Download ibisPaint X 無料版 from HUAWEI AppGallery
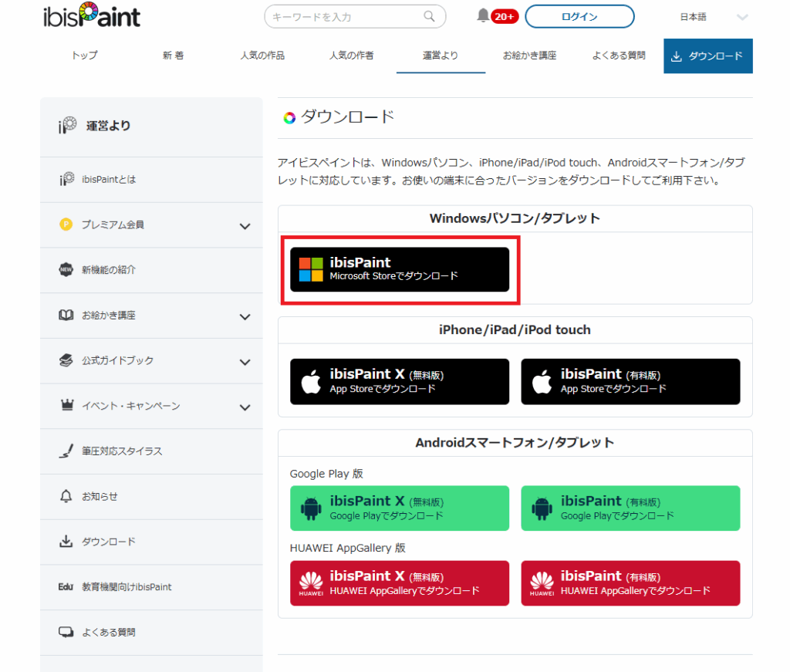This screenshot has height=672, width=790. point(400,583)
